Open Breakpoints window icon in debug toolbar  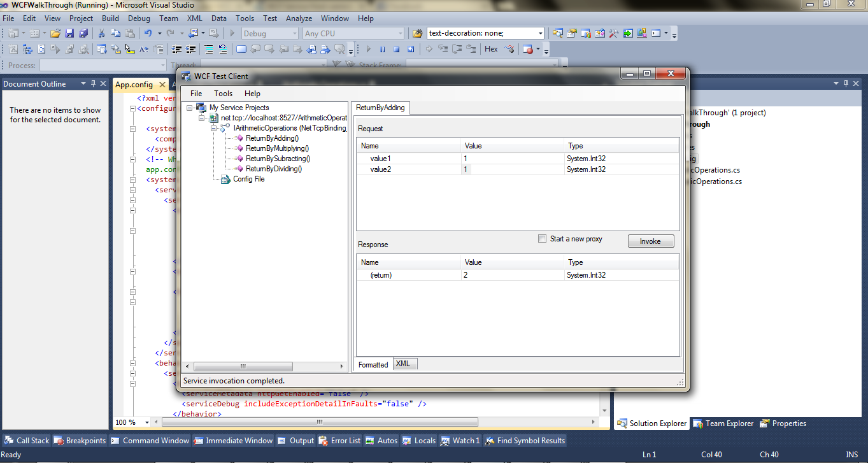click(x=527, y=49)
